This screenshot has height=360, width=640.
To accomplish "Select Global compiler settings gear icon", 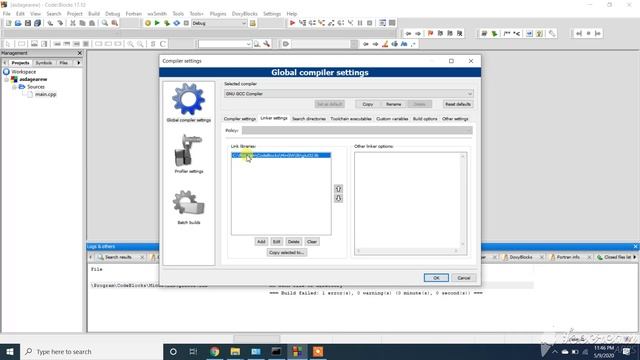I will pyautogui.click(x=188, y=99).
